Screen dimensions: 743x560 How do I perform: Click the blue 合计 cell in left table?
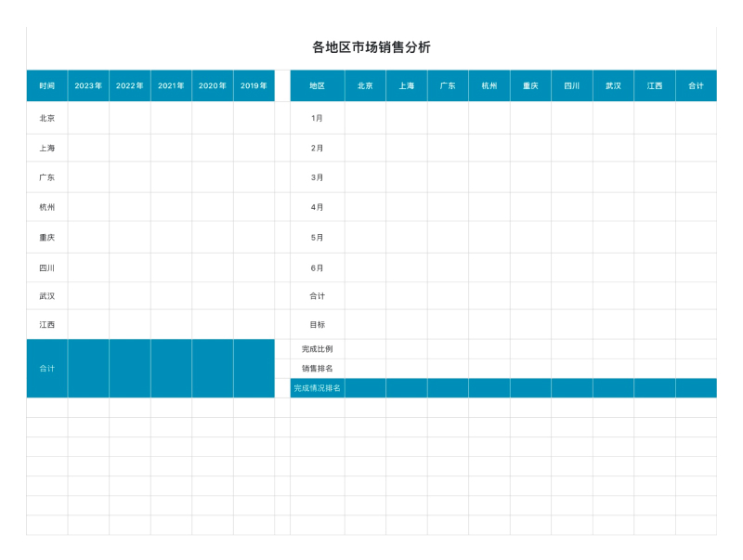point(47,368)
